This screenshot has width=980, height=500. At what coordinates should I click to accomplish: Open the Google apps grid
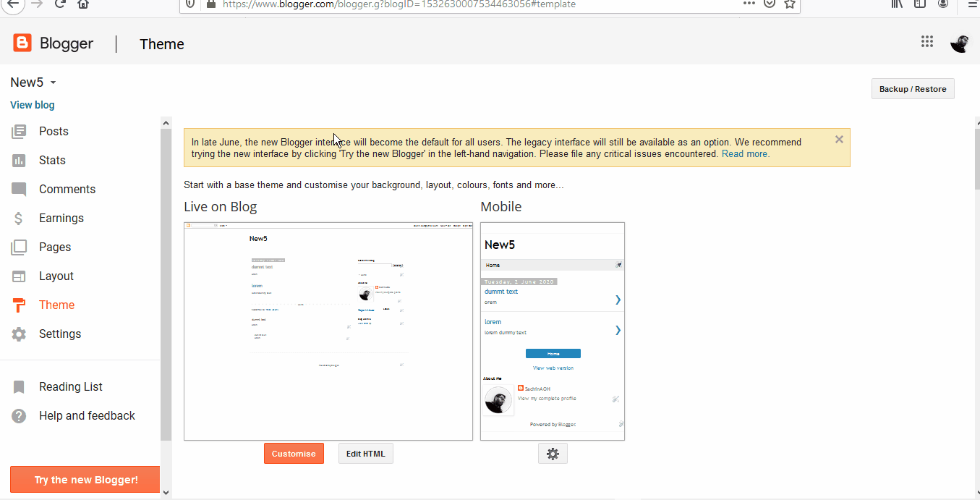(x=927, y=42)
